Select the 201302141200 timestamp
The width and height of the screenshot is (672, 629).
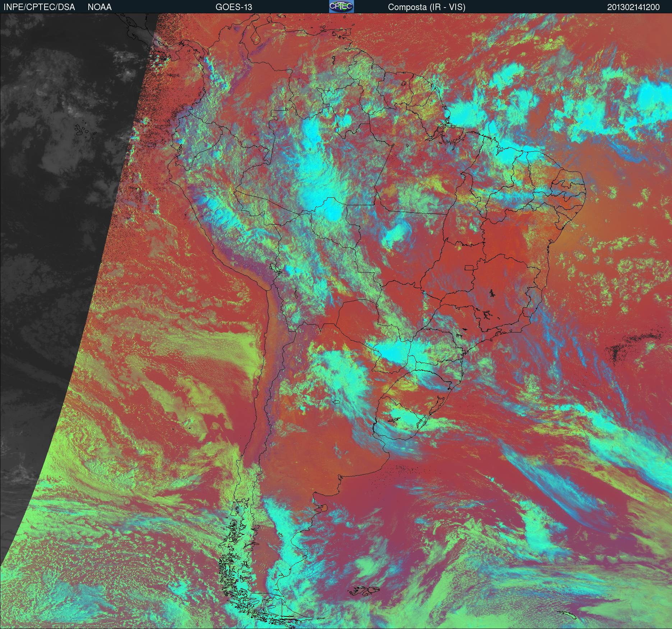click(634, 7)
